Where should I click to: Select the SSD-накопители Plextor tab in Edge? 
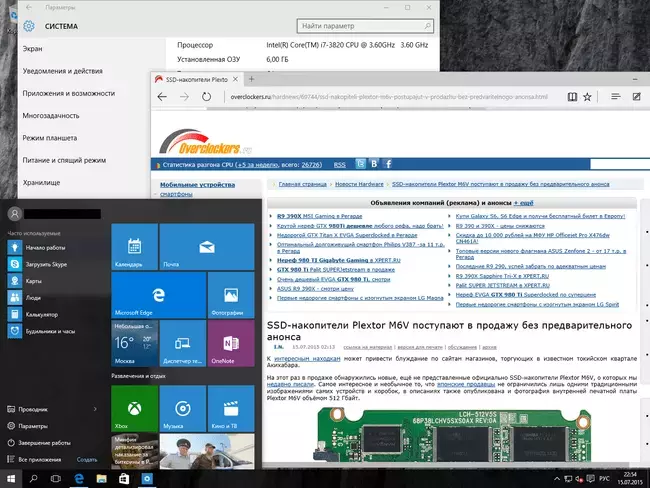(x=196, y=79)
